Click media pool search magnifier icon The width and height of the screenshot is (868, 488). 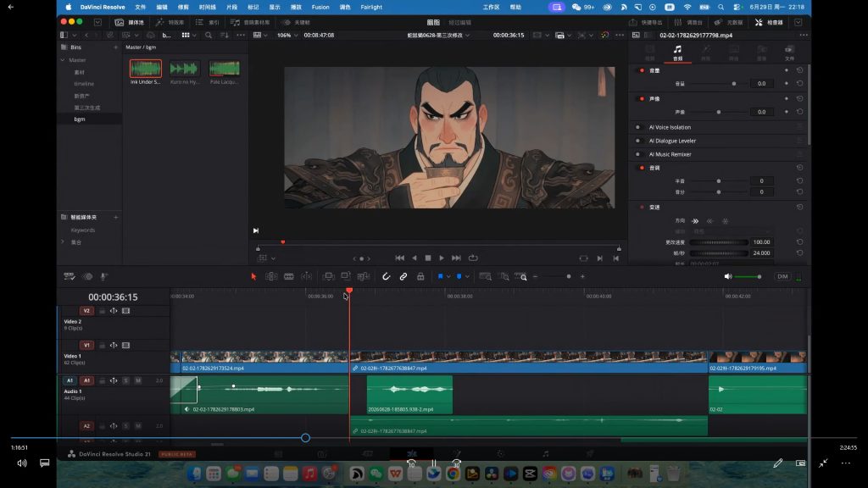coord(209,35)
